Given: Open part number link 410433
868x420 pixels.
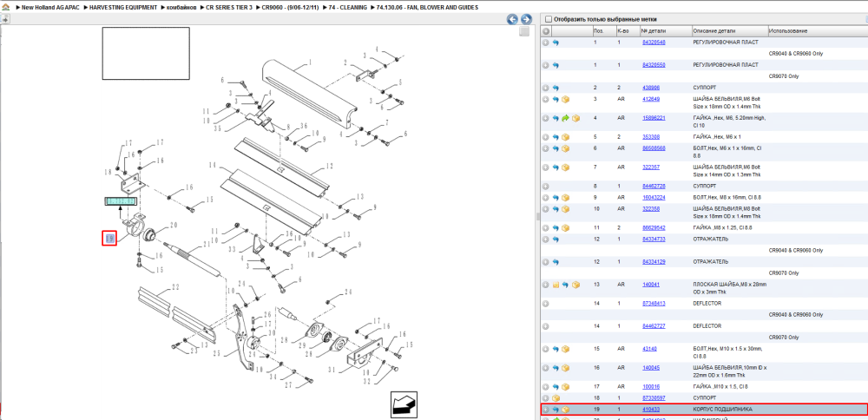Looking at the screenshot, I should pyautogui.click(x=651, y=410).
